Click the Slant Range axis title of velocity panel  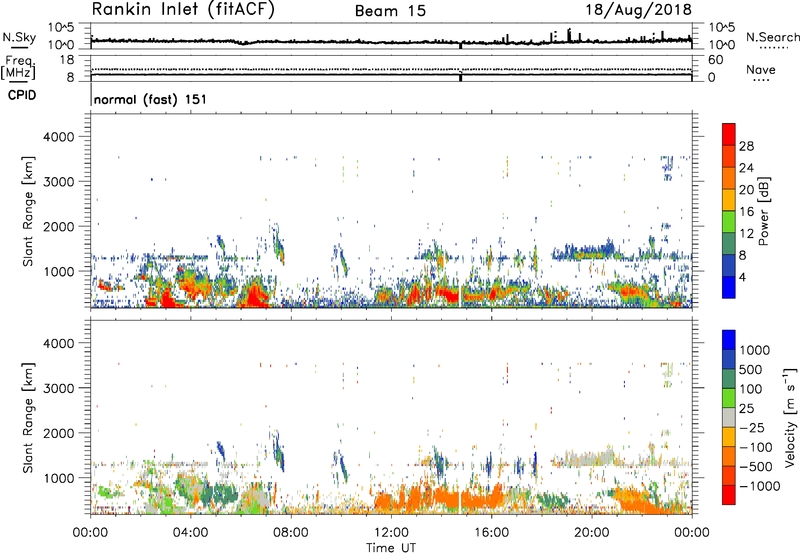28,418
